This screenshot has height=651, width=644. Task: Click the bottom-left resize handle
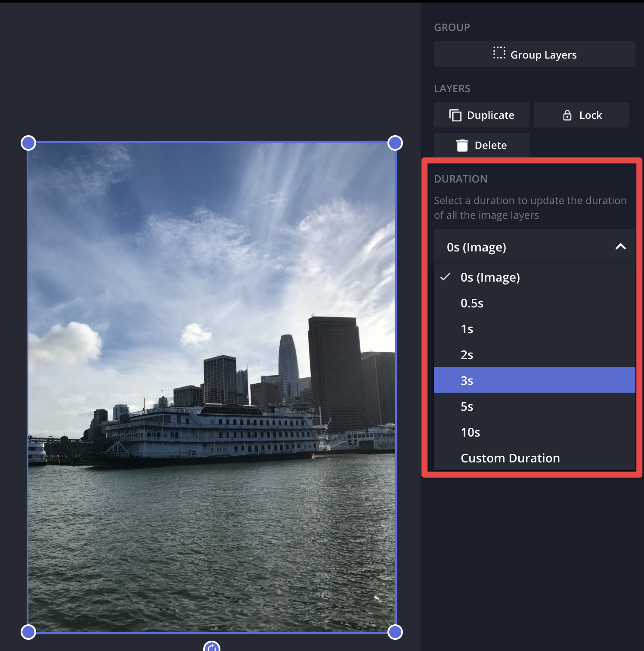click(28, 632)
